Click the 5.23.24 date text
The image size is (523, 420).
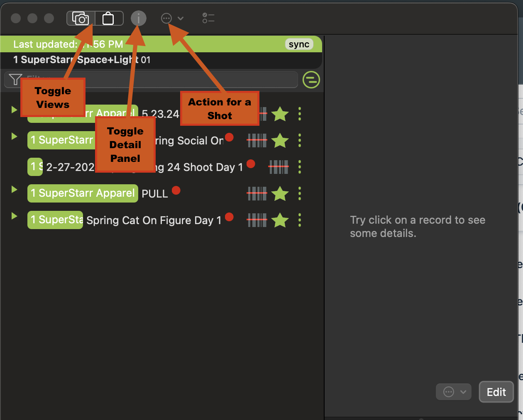click(160, 114)
